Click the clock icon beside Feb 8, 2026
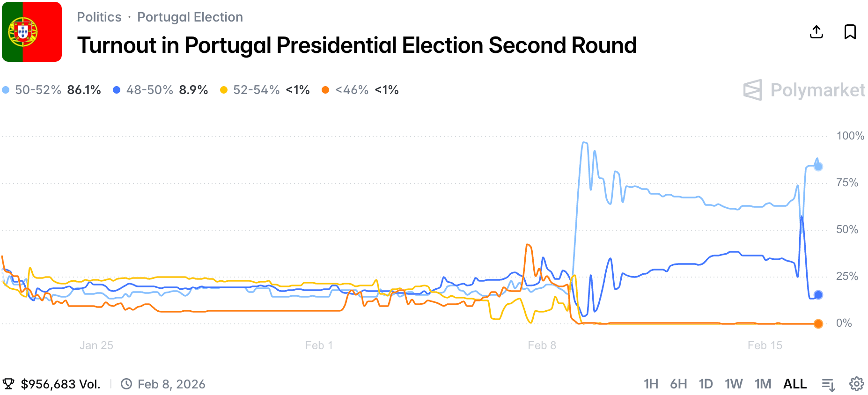The height and width of the screenshot is (395, 868). coord(126,384)
